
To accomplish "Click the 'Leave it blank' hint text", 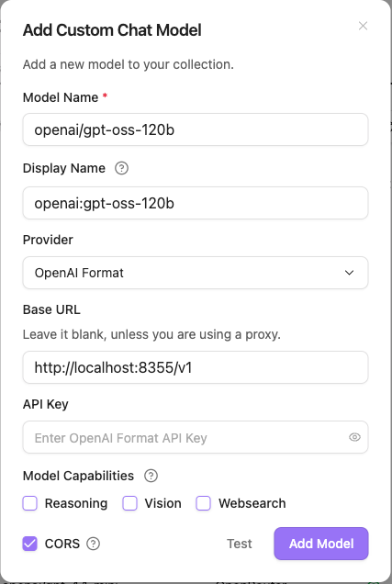I will pos(151,334).
